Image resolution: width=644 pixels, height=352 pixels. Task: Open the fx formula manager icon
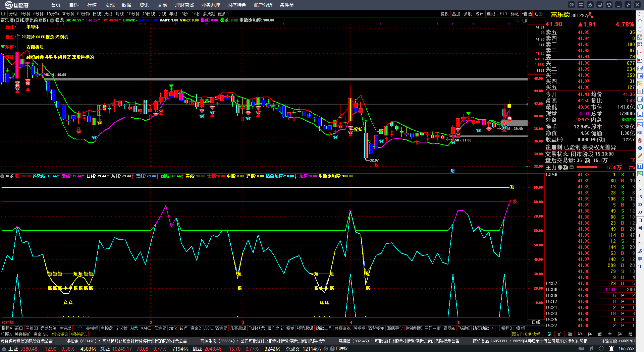(x=590, y=5)
